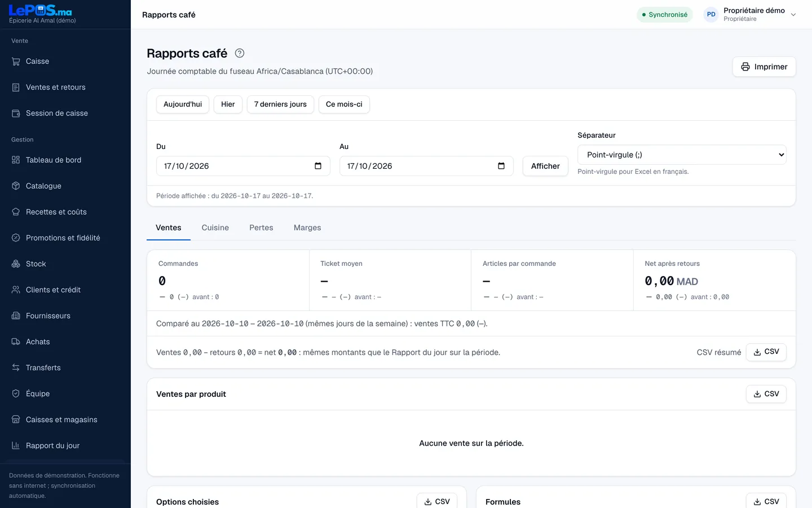
Task: Switch to the Cuisine tab
Action: [215, 227]
